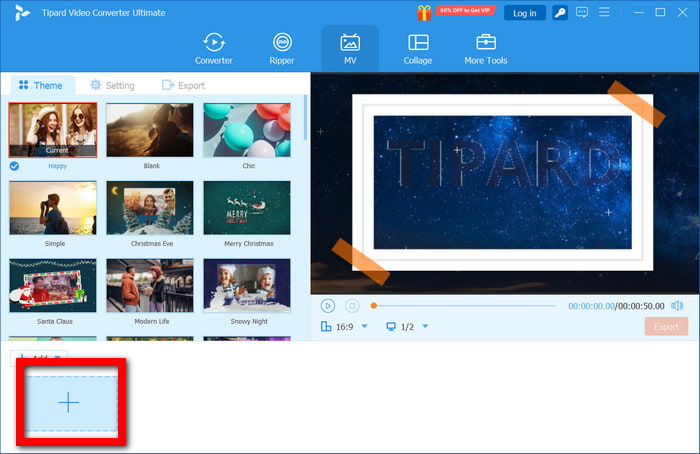Select the Chic theme thumbnail
Viewport: 700px width, 454px height.
247,130
